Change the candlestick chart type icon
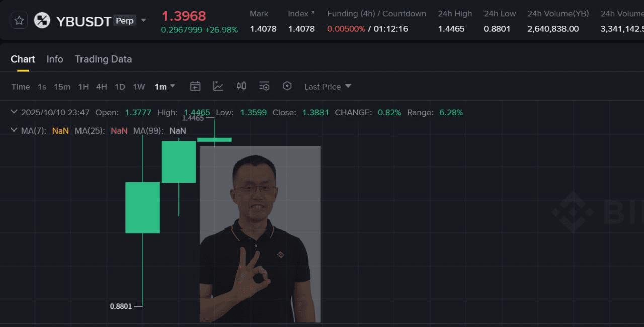 click(x=242, y=86)
